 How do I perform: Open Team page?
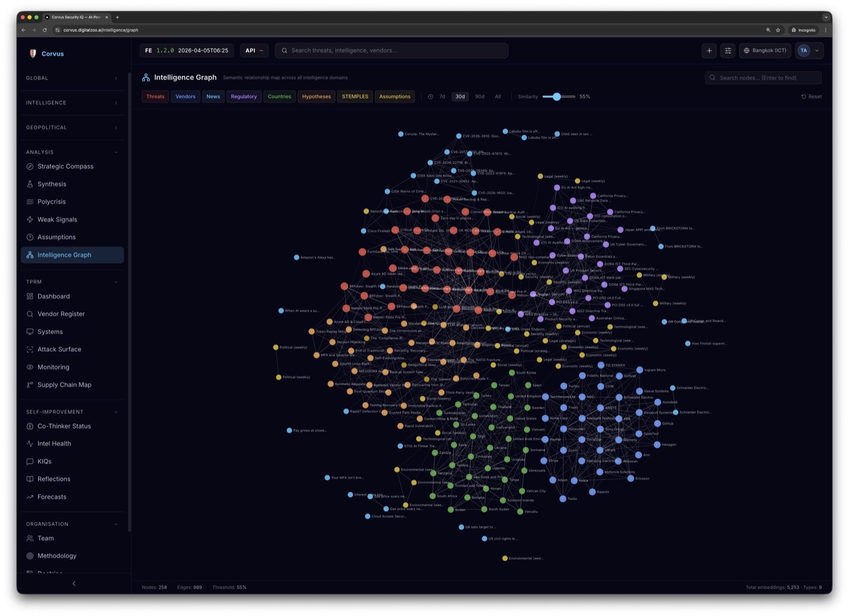72,539
